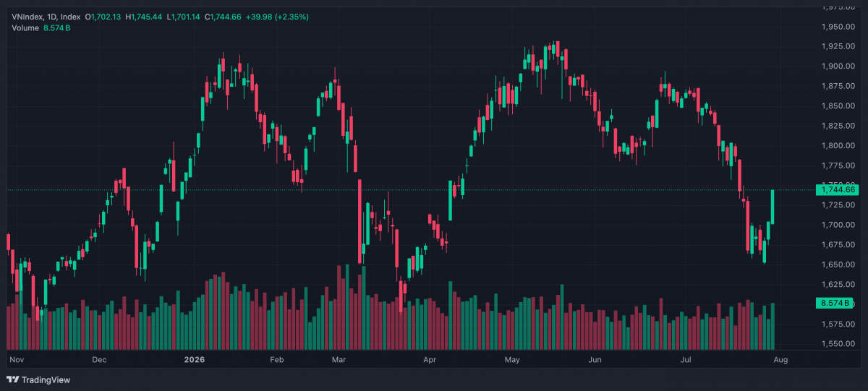Click the Dec label on time axis

(x=100, y=359)
